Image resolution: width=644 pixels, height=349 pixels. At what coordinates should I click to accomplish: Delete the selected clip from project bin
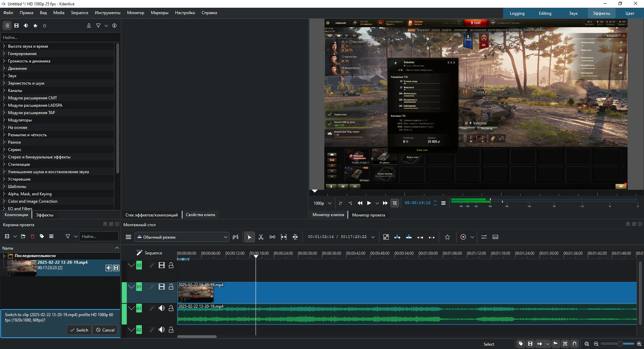pos(33,236)
